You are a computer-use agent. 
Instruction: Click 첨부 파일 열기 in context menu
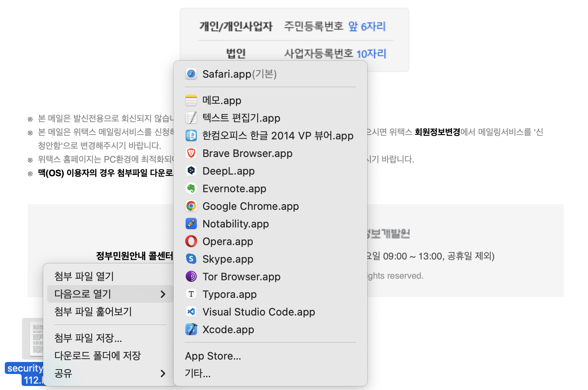click(x=110, y=276)
